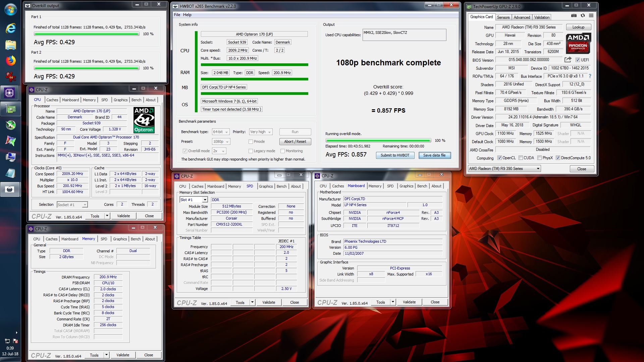The image size is (644, 362).
Task: Click the AMD Opteron 170 name field in CPU-Z
Action: (x=92, y=111)
